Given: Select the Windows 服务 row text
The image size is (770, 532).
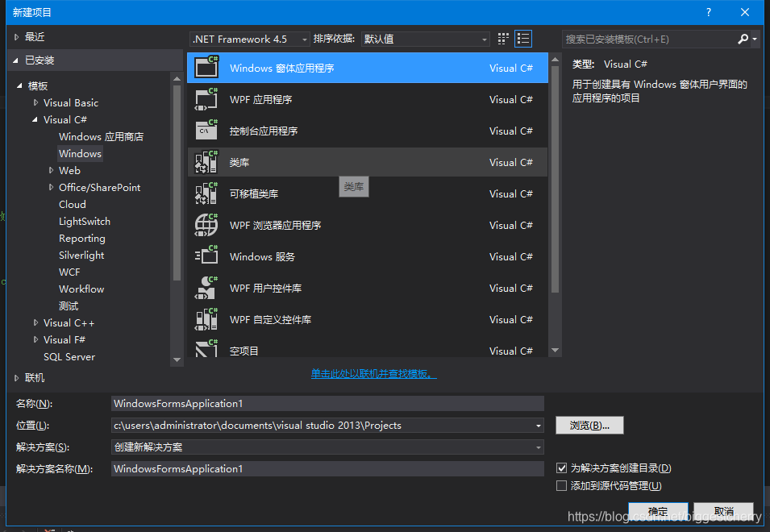Looking at the screenshot, I should [x=262, y=256].
